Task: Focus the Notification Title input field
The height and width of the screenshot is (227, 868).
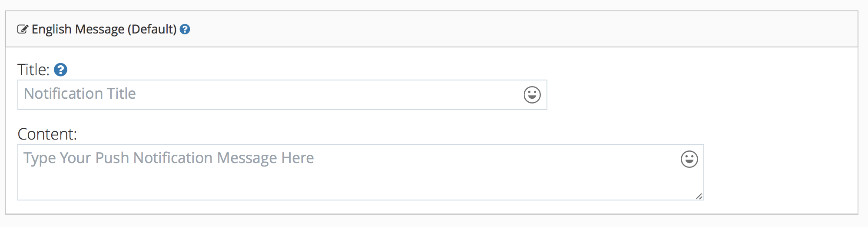Action: [282, 95]
